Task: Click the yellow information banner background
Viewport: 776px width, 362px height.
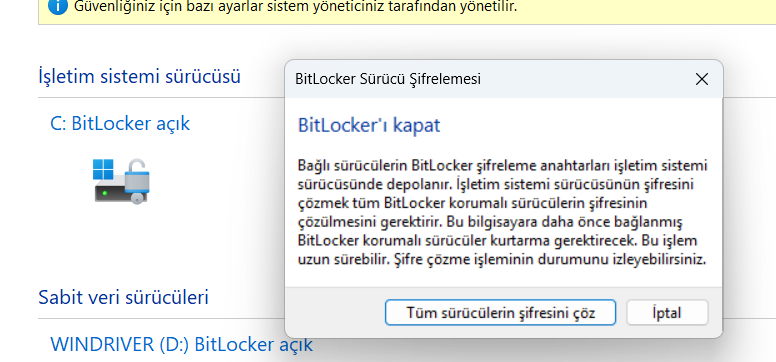Action: click(x=643, y=10)
